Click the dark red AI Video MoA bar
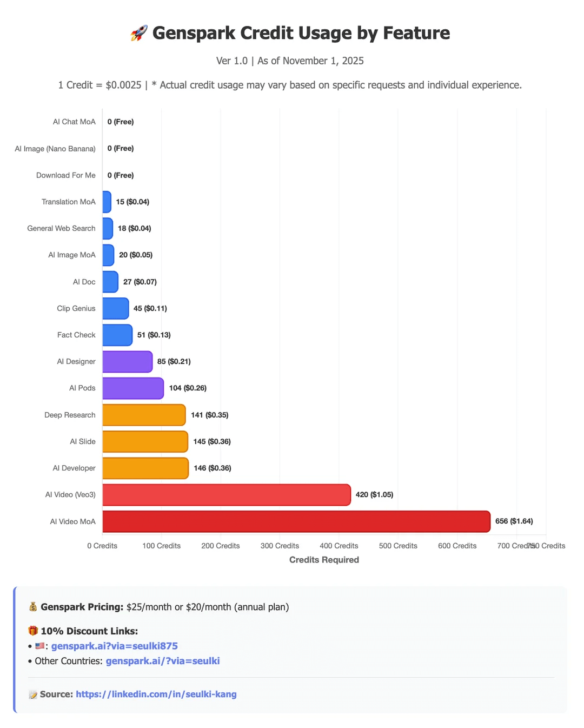The image size is (584, 728). coord(296,521)
